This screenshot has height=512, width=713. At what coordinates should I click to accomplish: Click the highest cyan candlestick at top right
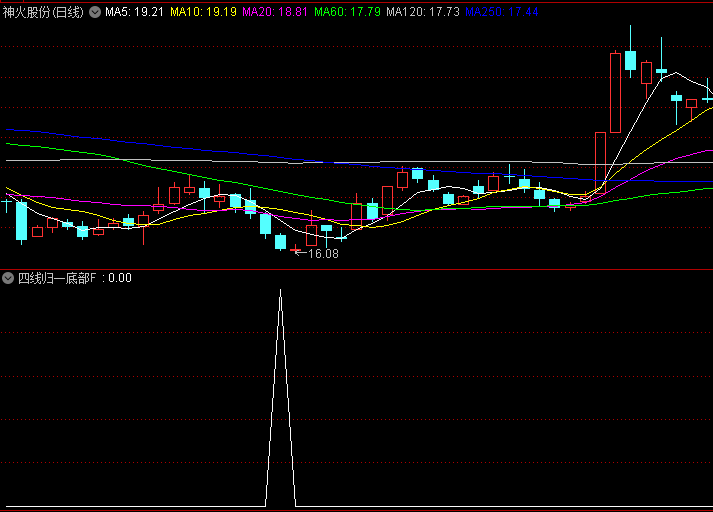630,60
